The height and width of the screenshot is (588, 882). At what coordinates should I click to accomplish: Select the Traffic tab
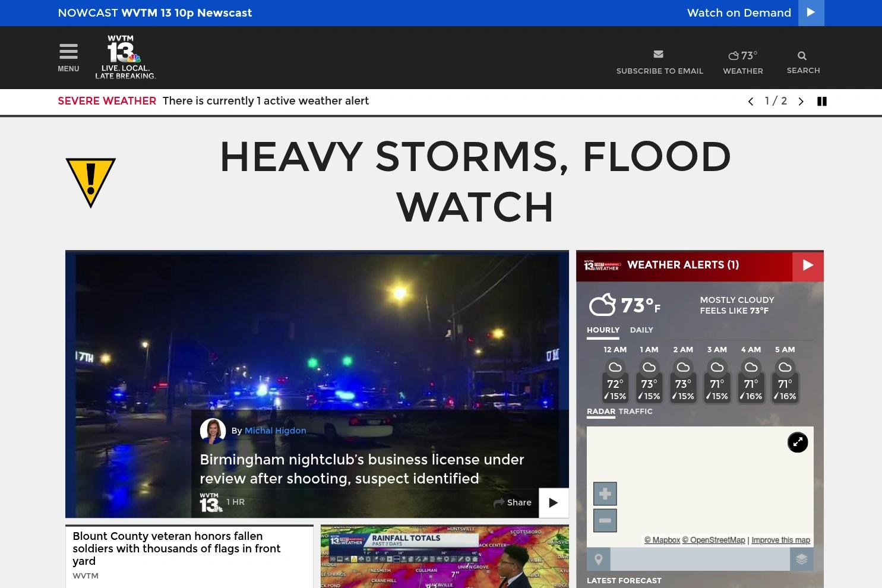tap(636, 411)
